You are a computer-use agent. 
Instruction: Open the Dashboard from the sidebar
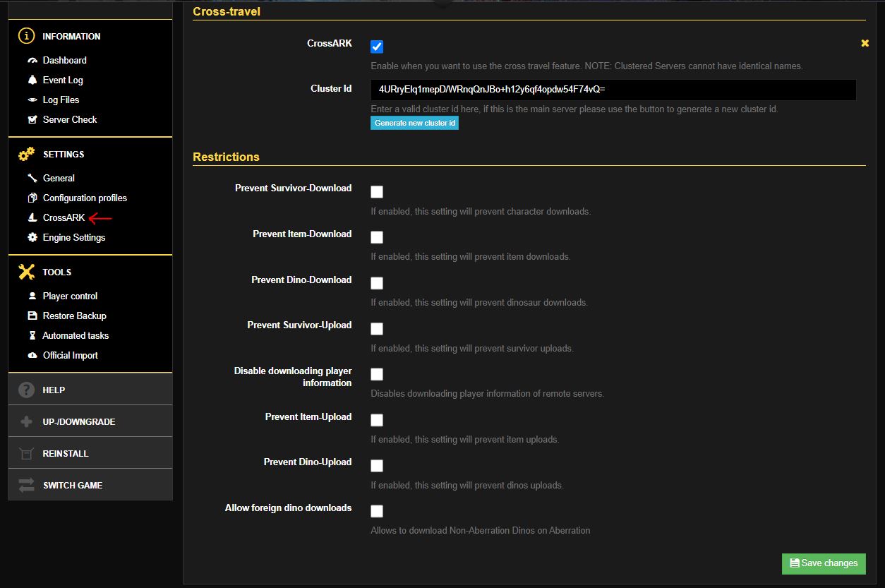(63, 60)
